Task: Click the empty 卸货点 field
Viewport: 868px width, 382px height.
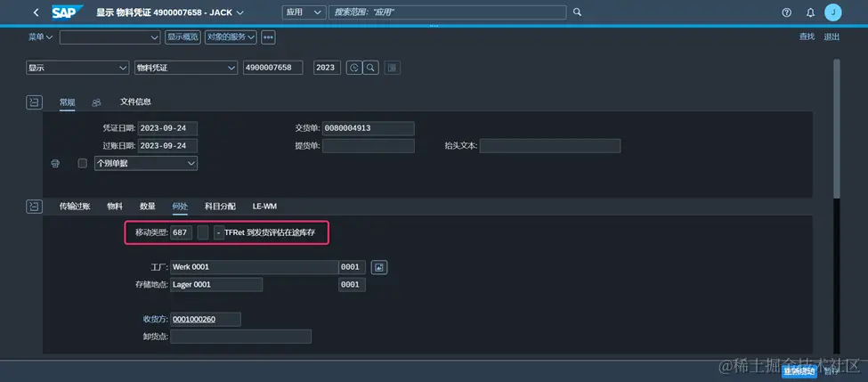Action: tap(240, 337)
